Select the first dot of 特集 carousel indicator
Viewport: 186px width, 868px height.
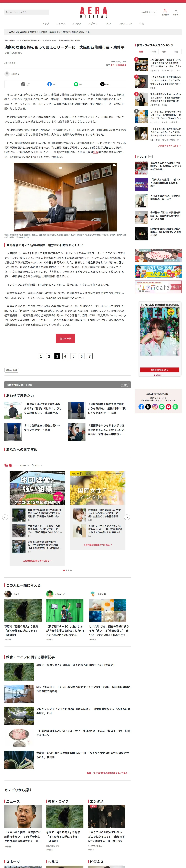pyautogui.click(x=64, y=570)
